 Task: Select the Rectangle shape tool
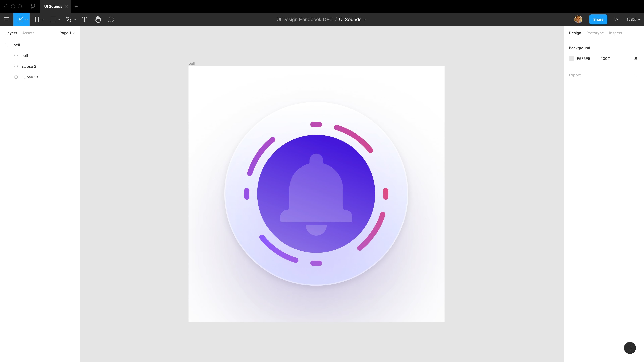tap(52, 19)
